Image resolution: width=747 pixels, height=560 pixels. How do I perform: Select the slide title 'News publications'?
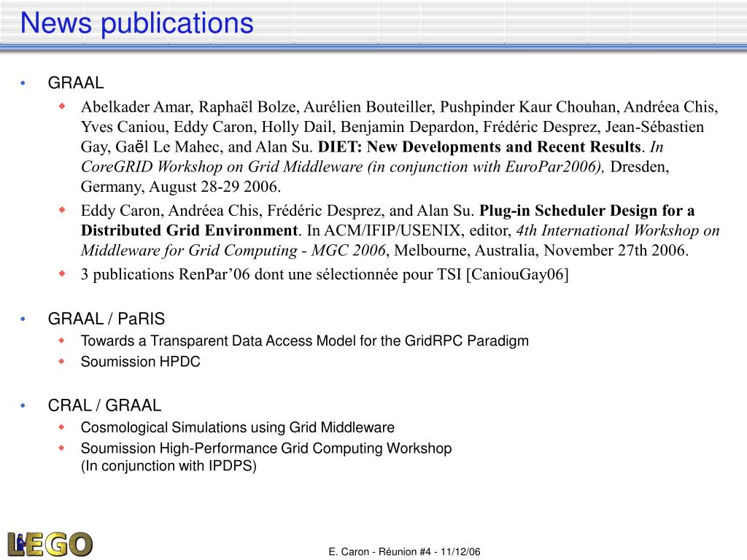136,23
